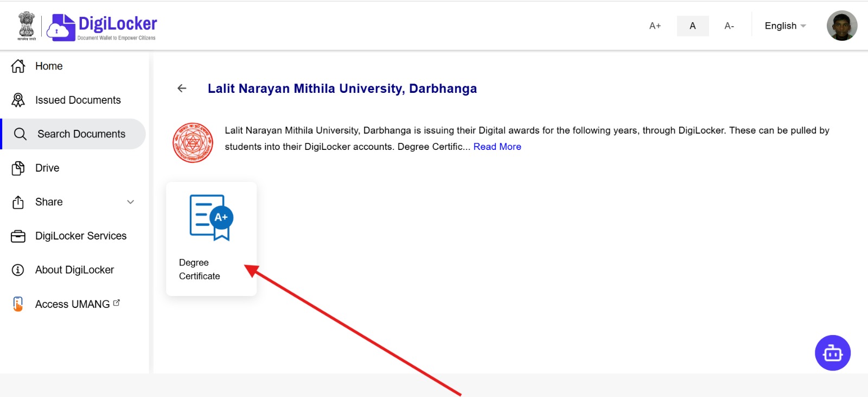Screen dimensions: 868x397
Task: Reset font size with A button
Action: (x=693, y=26)
